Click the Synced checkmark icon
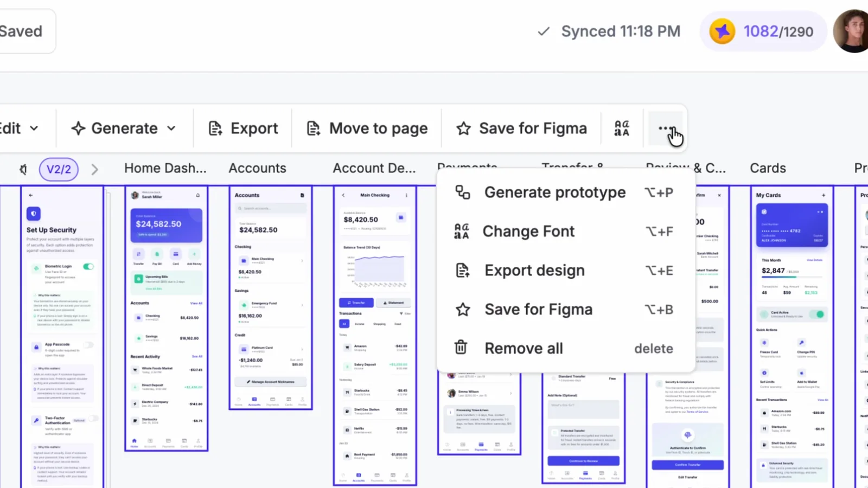The image size is (868, 488). (544, 31)
